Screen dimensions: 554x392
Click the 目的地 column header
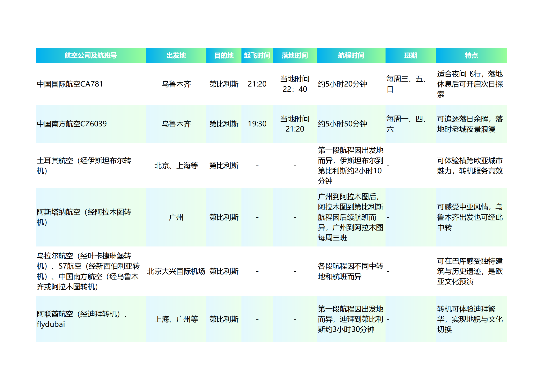pos(224,55)
